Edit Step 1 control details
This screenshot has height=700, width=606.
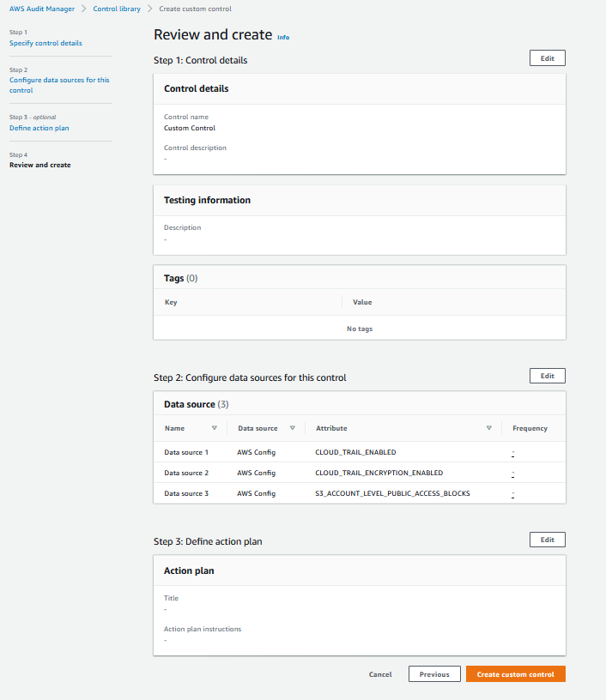tap(548, 58)
